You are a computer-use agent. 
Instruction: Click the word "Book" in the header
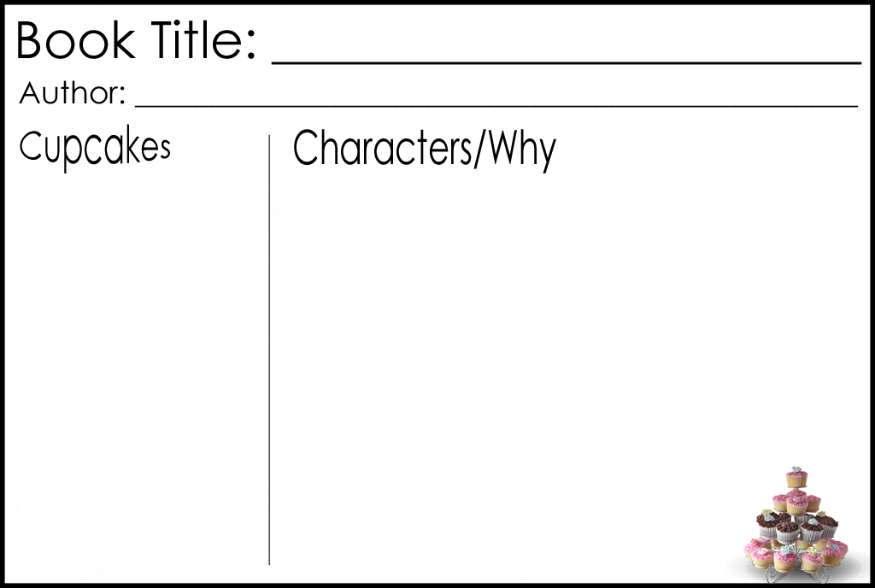coord(75,41)
